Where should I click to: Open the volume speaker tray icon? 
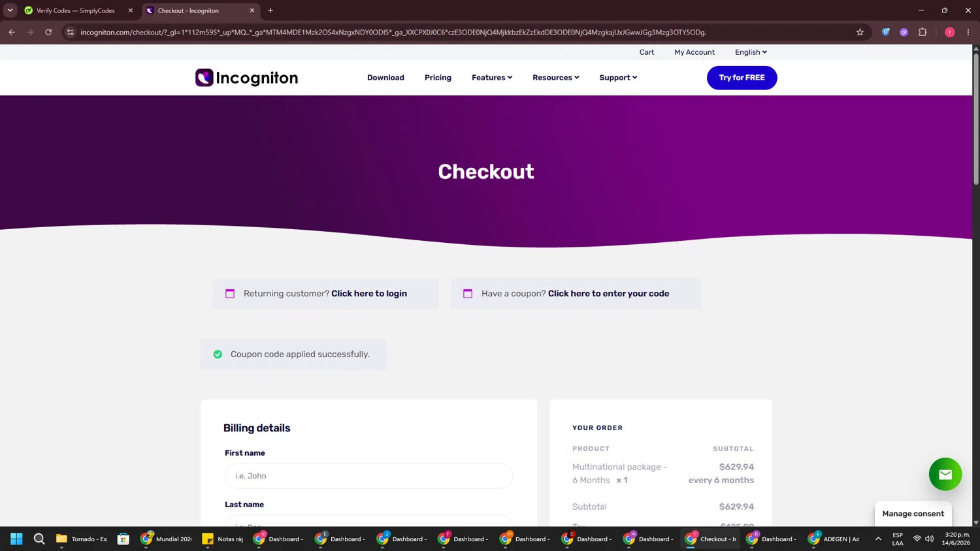pos(929,539)
